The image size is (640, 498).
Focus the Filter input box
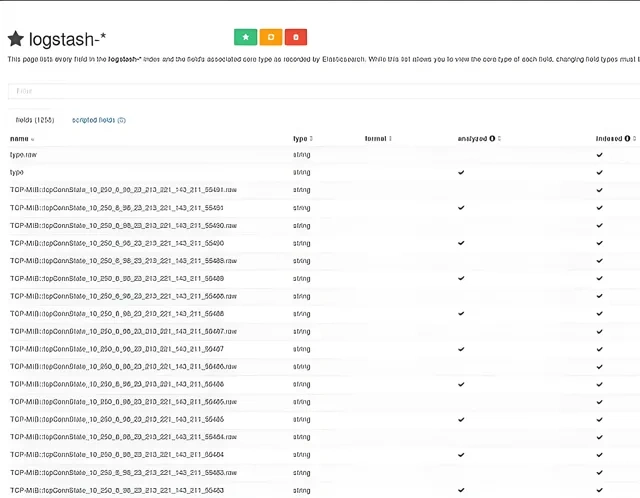[324, 91]
